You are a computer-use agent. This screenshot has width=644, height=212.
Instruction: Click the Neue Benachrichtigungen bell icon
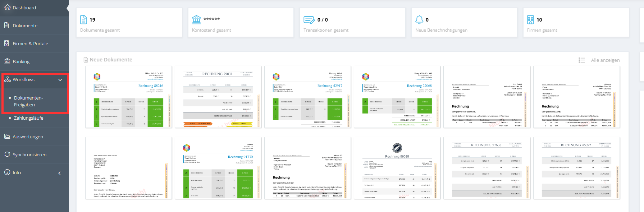tap(419, 19)
